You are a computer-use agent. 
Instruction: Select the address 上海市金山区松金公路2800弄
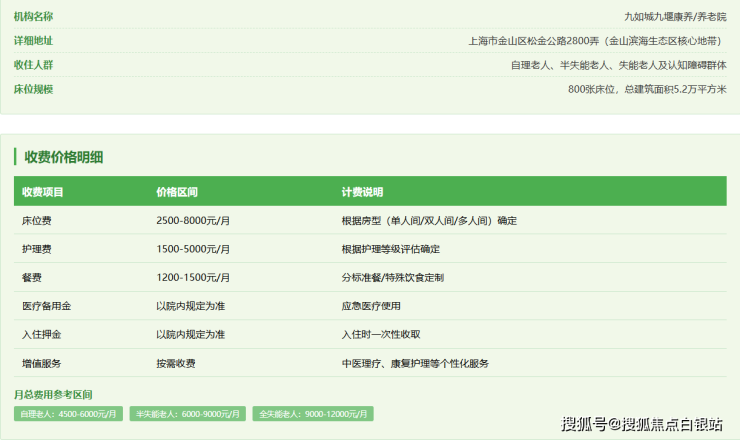click(x=533, y=41)
